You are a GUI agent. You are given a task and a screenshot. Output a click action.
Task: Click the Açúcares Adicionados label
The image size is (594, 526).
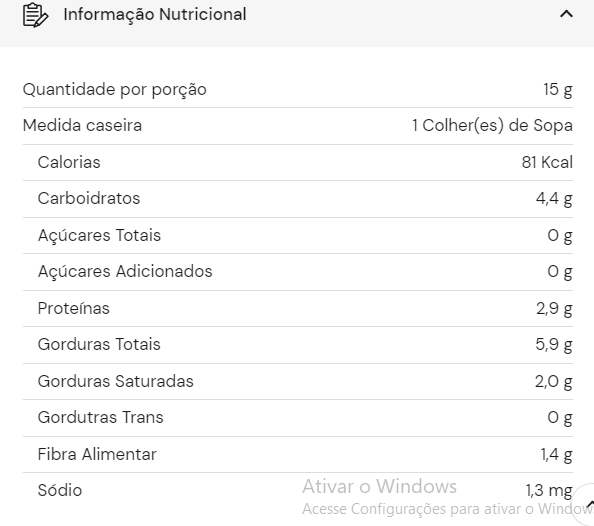tap(125, 272)
